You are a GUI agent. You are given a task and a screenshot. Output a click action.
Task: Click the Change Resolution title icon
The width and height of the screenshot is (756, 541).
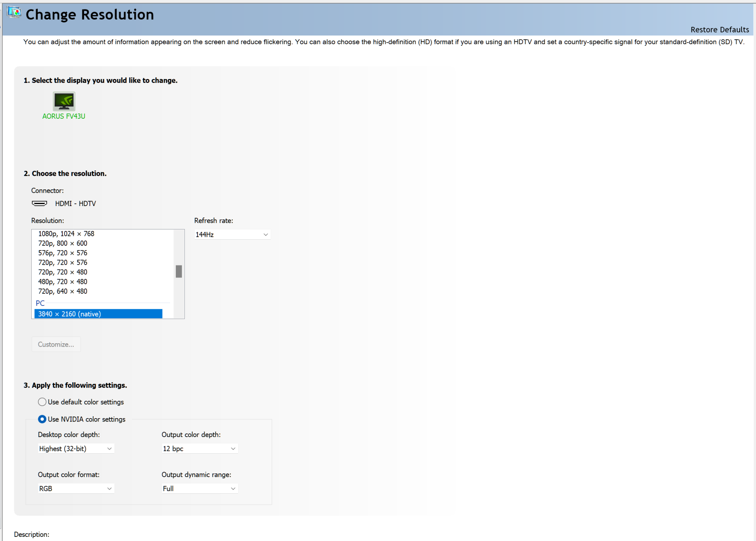[x=14, y=13]
